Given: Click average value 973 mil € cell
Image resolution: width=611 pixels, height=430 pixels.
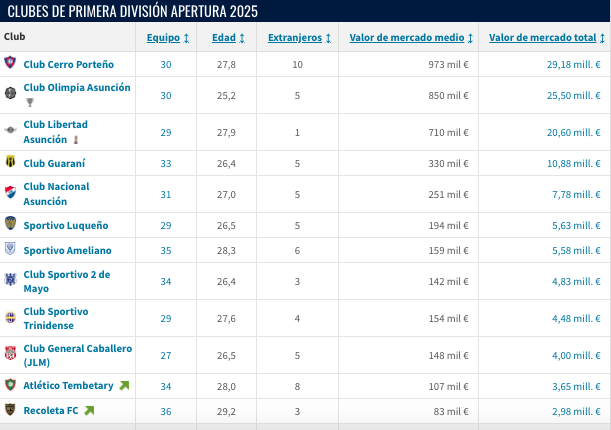Looking at the screenshot, I should click(x=448, y=65).
